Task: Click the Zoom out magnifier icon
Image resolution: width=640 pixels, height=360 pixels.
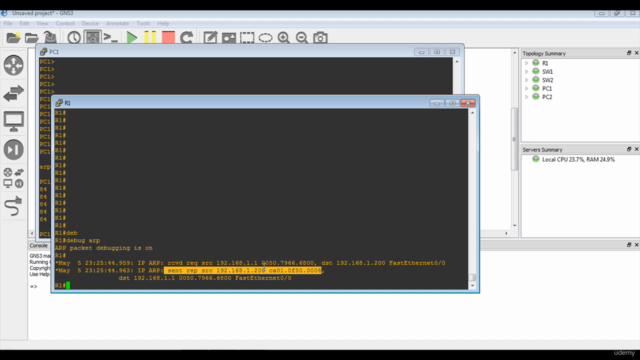Action: [302, 38]
